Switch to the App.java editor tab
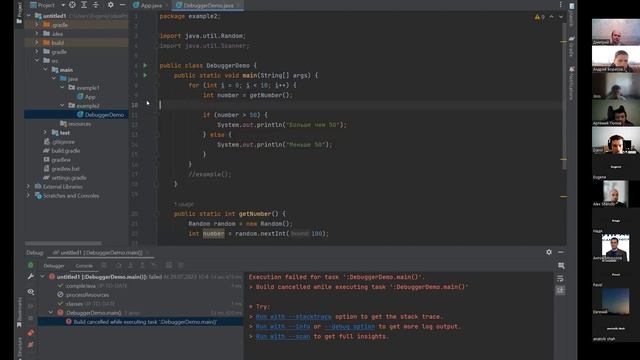 pos(150,5)
